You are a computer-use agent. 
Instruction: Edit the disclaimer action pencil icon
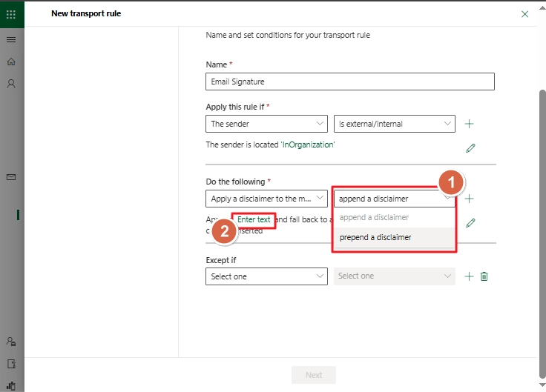pyautogui.click(x=470, y=223)
